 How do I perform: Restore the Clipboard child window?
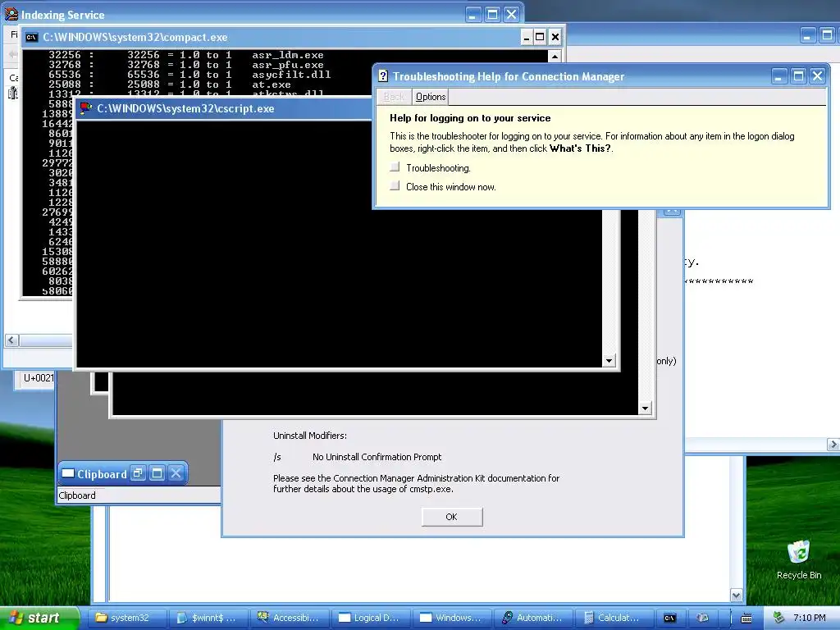click(138, 473)
